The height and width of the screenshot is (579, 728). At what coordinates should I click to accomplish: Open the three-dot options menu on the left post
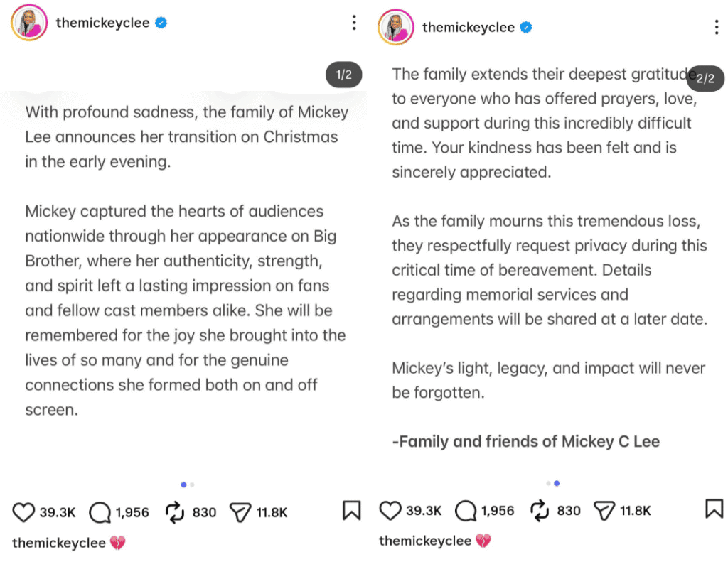[x=354, y=22]
